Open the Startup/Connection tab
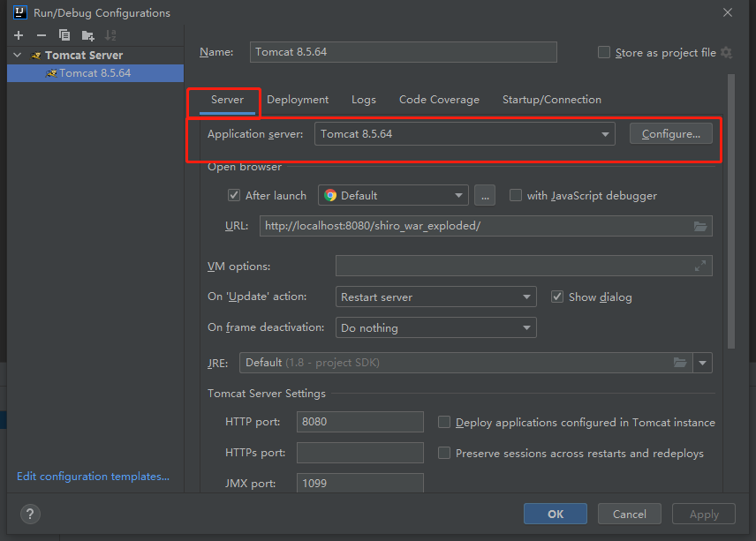 [551, 100]
